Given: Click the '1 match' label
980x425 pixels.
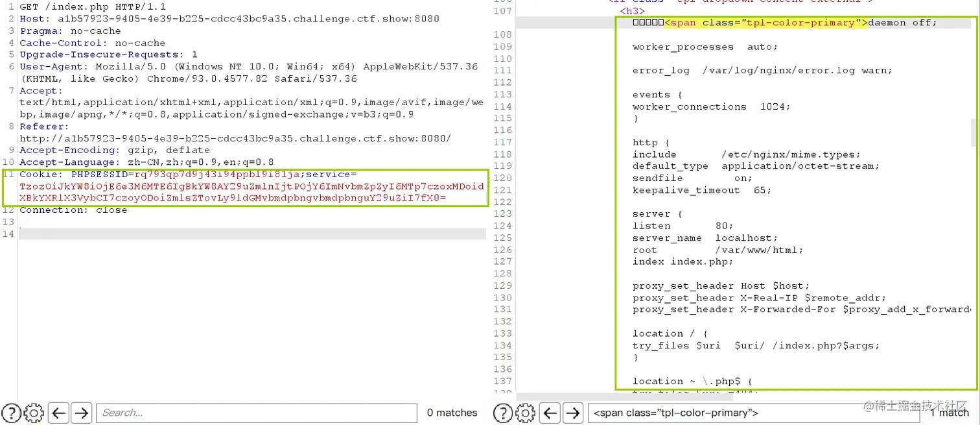Looking at the screenshot, I should pos(950,413).
